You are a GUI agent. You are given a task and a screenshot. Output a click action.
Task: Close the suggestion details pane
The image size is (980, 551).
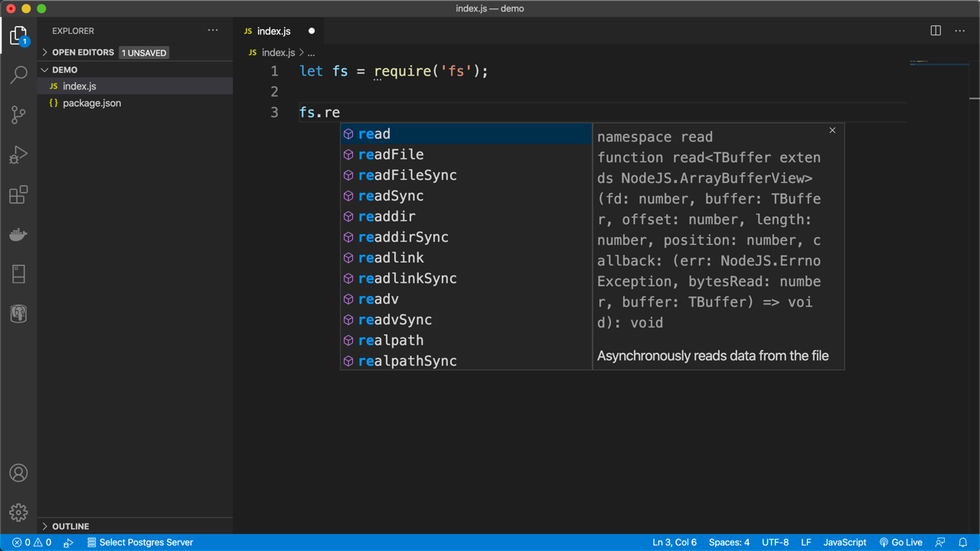click(832, 130)
